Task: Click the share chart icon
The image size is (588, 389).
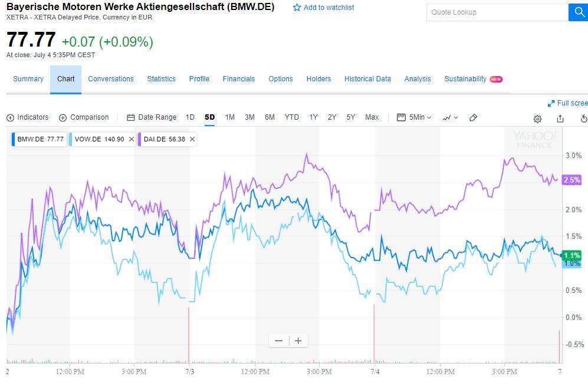Action: coord(560,118)
